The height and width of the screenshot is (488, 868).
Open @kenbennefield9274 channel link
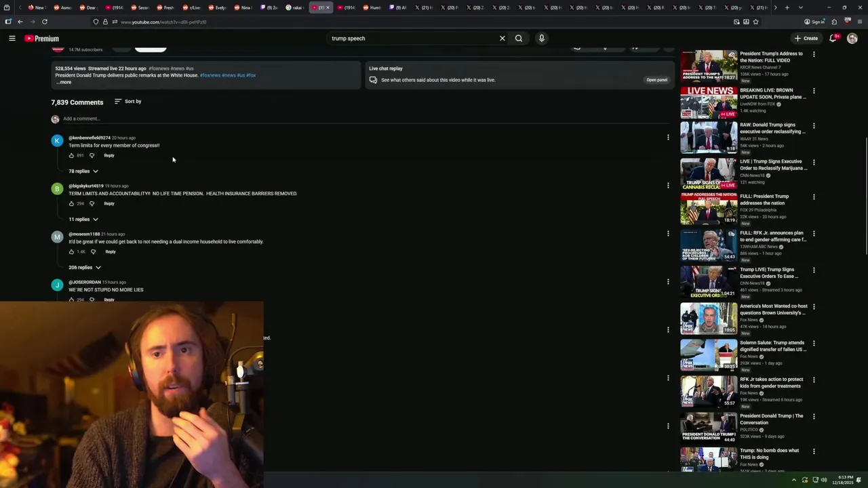(90, 138)
